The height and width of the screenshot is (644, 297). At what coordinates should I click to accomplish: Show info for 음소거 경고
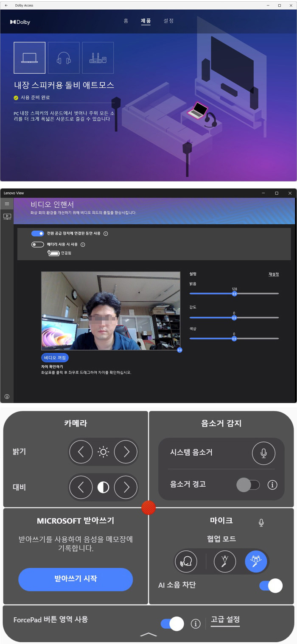point(272,485)
